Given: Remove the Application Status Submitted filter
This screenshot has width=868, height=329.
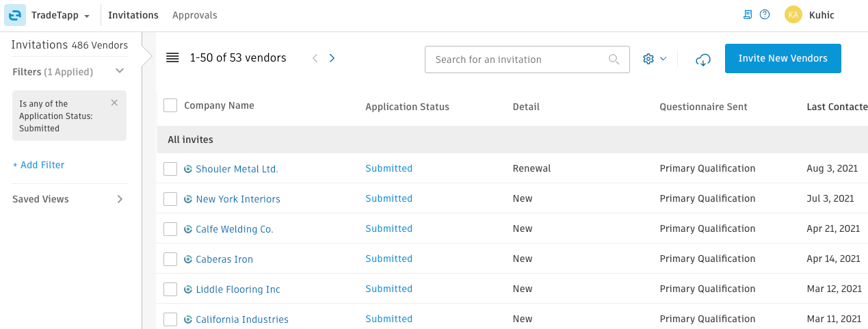Looking at the screenshot, I should pyautogui.click(x=114, y=103).
